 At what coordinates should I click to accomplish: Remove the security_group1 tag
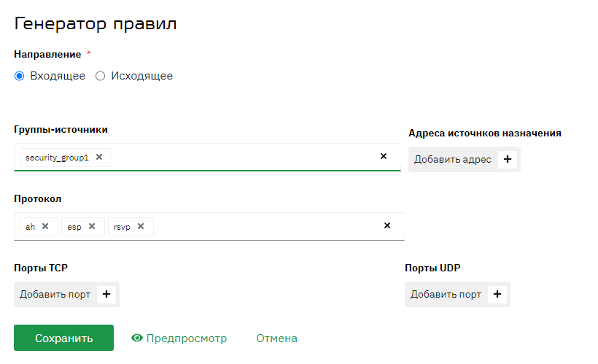point(99,157)
